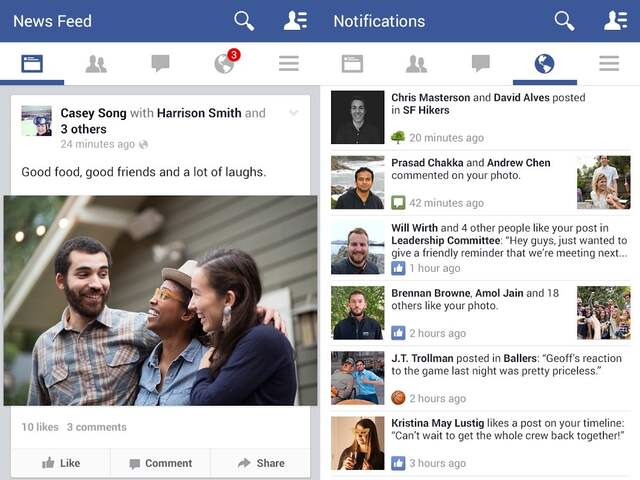Open friend list icon in Notifications header
This screenshot has height=480, width=640.
point(616,21)
